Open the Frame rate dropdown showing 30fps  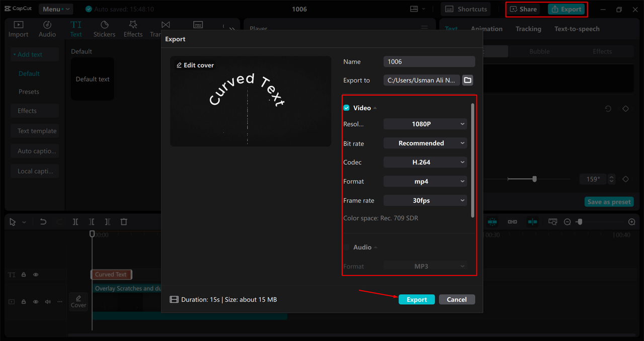click(425, 201)
